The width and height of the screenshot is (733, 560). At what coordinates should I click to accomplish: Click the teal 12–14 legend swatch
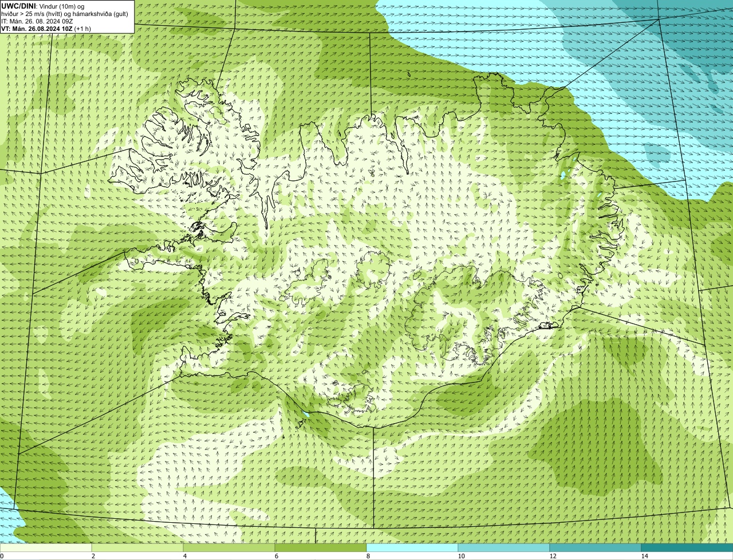(x=596, y=547)
